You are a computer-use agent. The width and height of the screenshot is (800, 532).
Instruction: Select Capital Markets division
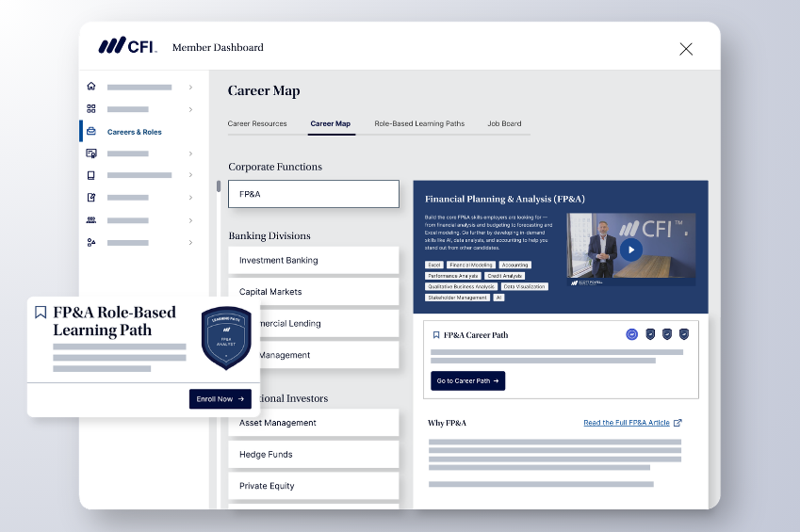(314, 292)
